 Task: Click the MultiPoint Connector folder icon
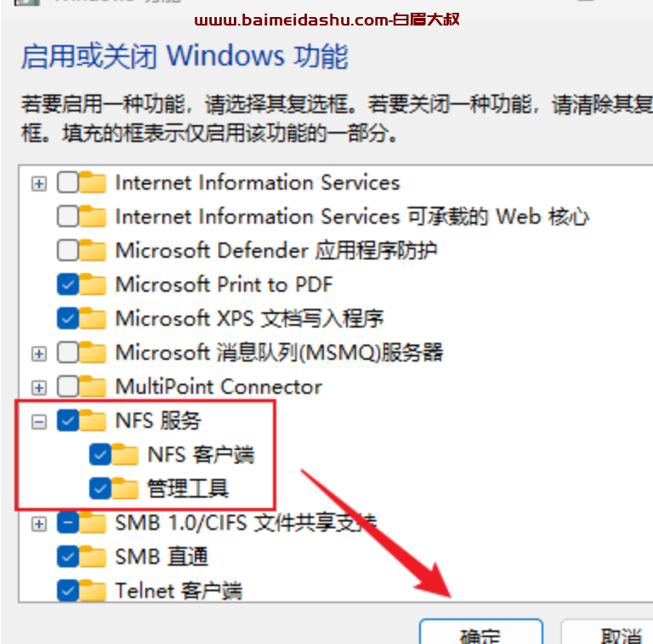[93, 386]
